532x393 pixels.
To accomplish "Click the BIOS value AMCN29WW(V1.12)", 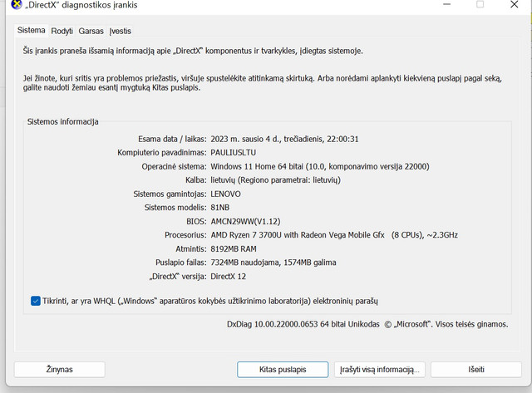I will (x=245, y=221).
